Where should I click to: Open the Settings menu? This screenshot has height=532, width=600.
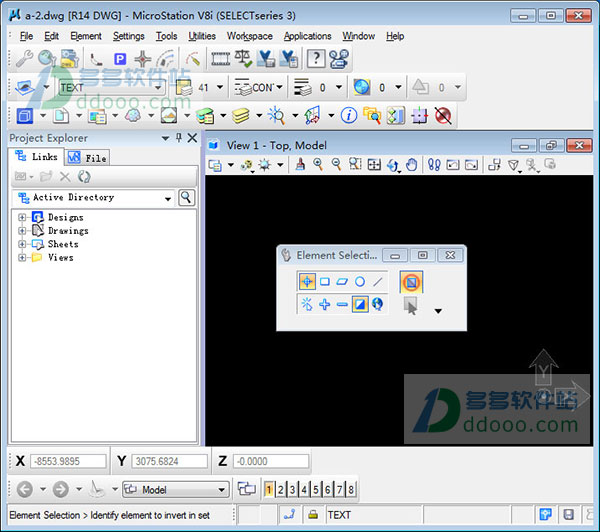tap(129, 36)
